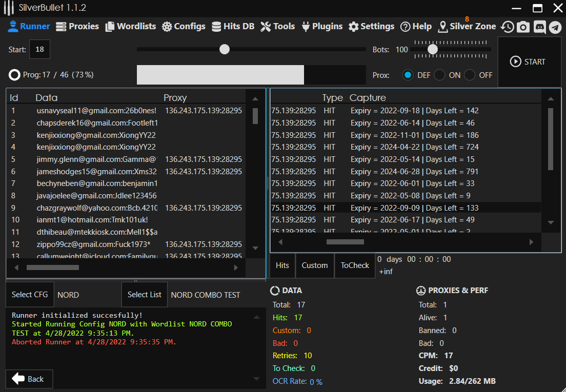Click the hits list horizontal scroll right arrow

point(531,242)
